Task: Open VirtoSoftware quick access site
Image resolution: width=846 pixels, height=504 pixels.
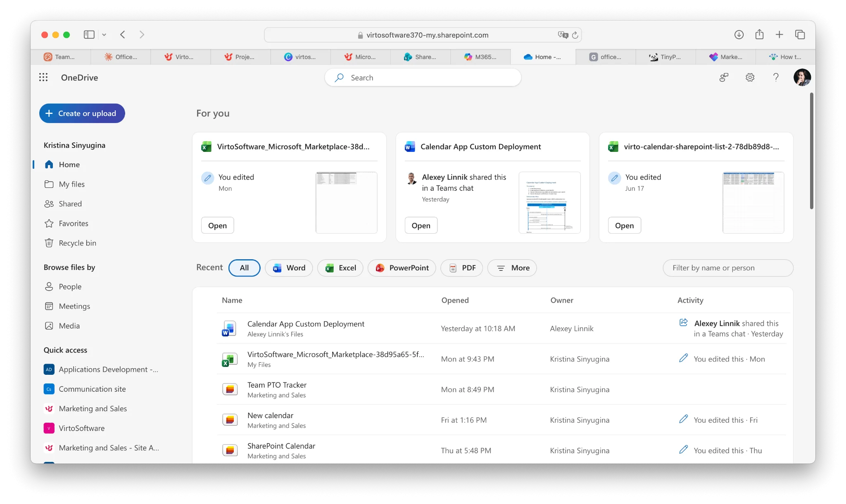Action: pyautogui.click(x=74, y=428)
